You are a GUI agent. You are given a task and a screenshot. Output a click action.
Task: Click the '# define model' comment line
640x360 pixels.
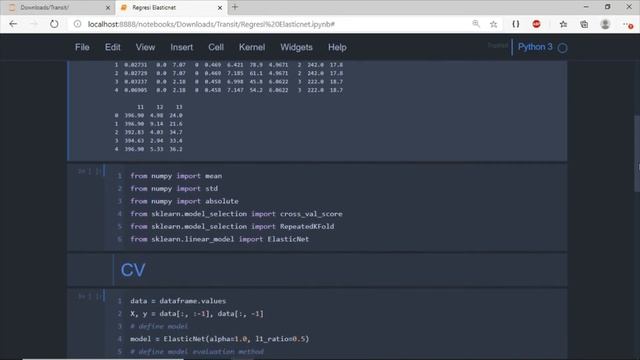(x=159, y=326)
